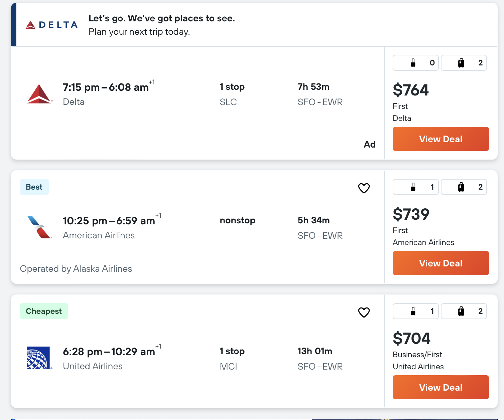
Task: Click checked bag icon on Delta listing
Action: 461,63
